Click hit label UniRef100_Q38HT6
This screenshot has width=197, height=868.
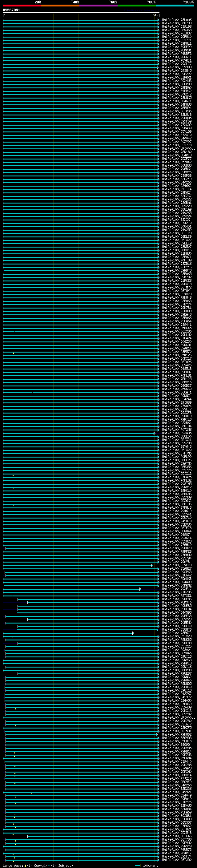177,629
